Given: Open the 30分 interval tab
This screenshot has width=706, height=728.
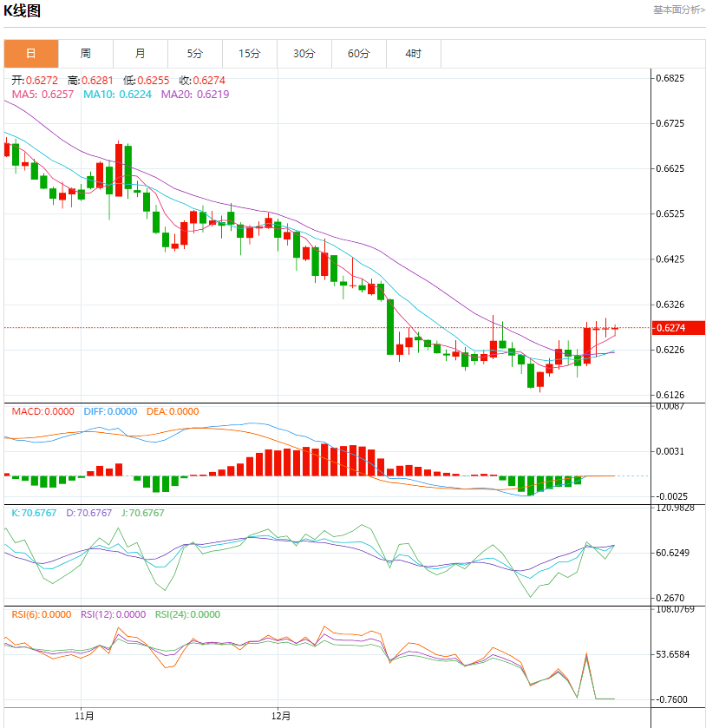Looking at the screenshot, I should click(304, 54).
